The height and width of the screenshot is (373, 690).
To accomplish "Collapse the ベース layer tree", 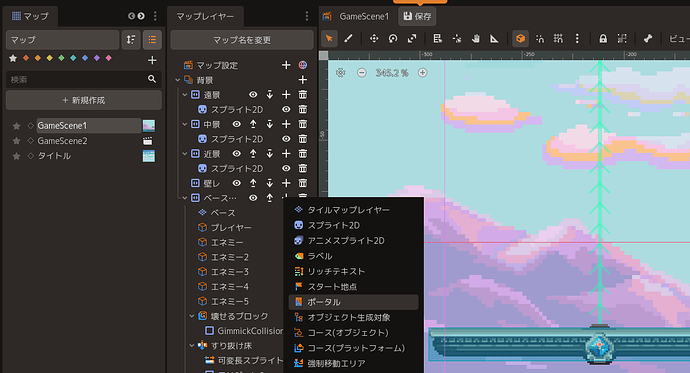I will click(x=185, y=198).
